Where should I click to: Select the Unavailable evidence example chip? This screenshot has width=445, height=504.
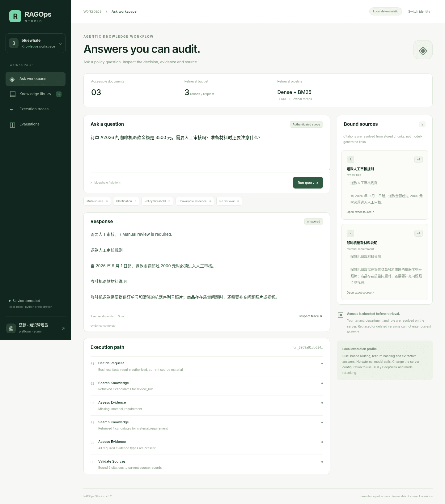click(x=195, y=201)
